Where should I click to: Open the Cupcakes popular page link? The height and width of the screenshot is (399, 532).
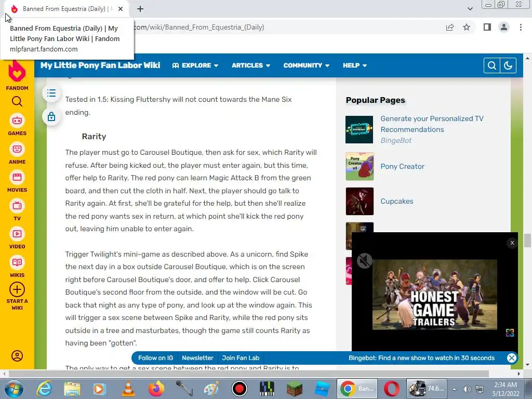point(396,201)
